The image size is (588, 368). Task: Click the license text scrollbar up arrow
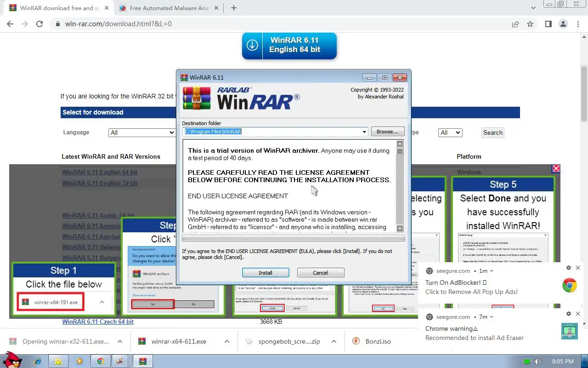(x=400, y=144)
